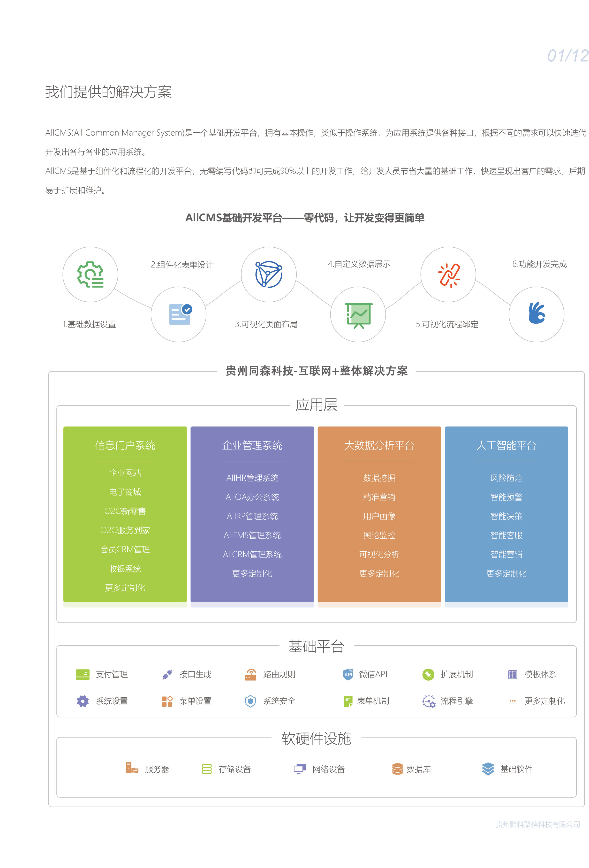Select the blue 人工智能平台 card header

pyautogui.click(x=506, y=445)
